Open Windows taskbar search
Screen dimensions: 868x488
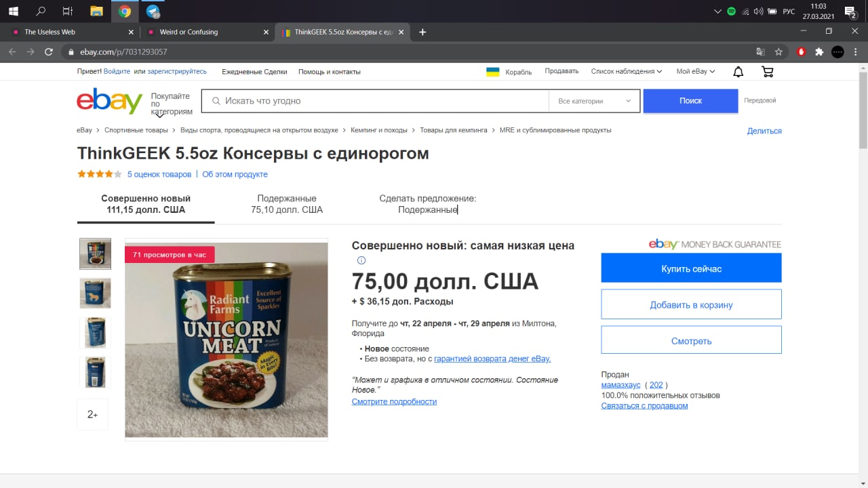[x=41, y=11]
